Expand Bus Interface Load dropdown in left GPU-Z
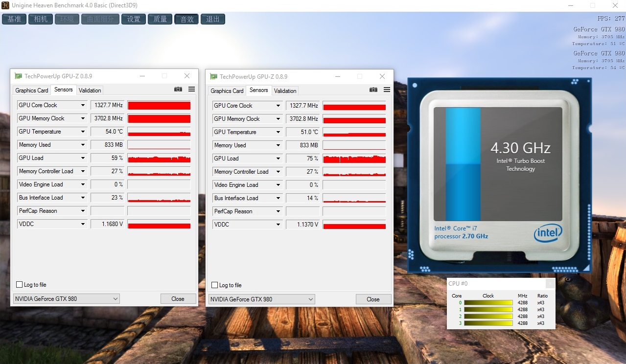 pos(83,198)
